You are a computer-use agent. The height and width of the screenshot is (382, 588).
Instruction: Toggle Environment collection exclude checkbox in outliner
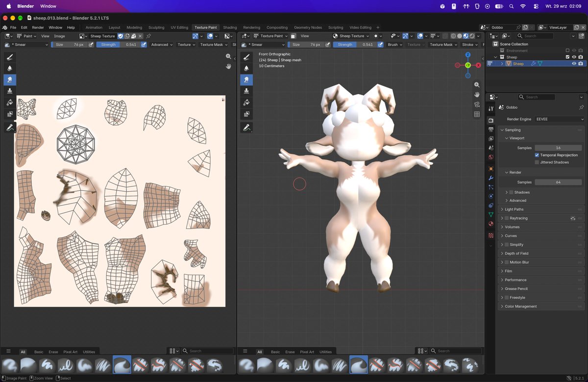(x=567, y=51)
